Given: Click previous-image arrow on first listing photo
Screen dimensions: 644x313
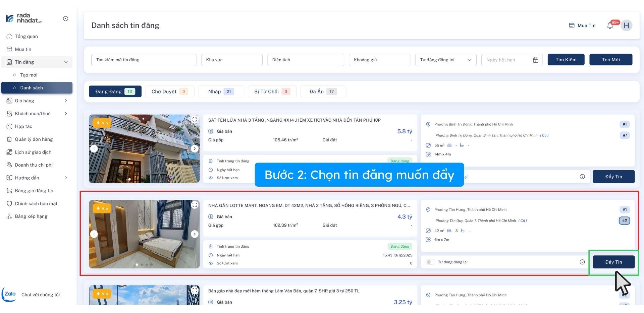Looking at the screenshot, I should 94,148.
